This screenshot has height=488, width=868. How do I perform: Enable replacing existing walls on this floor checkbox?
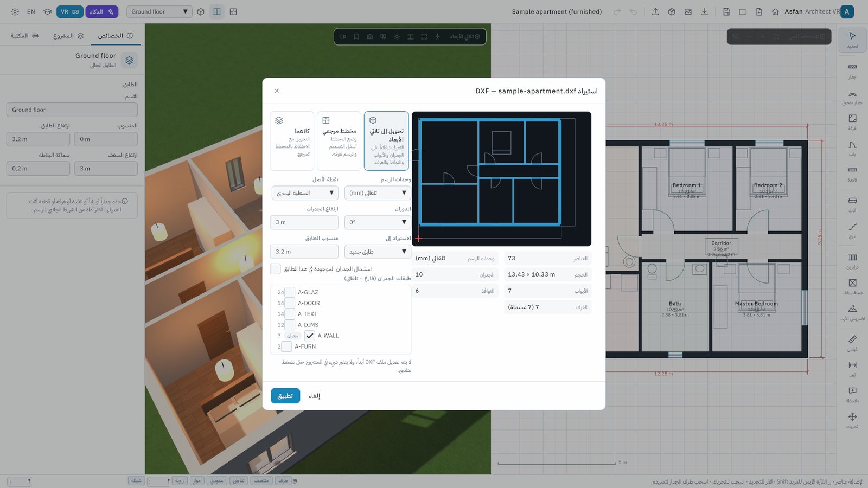point(276,269)
